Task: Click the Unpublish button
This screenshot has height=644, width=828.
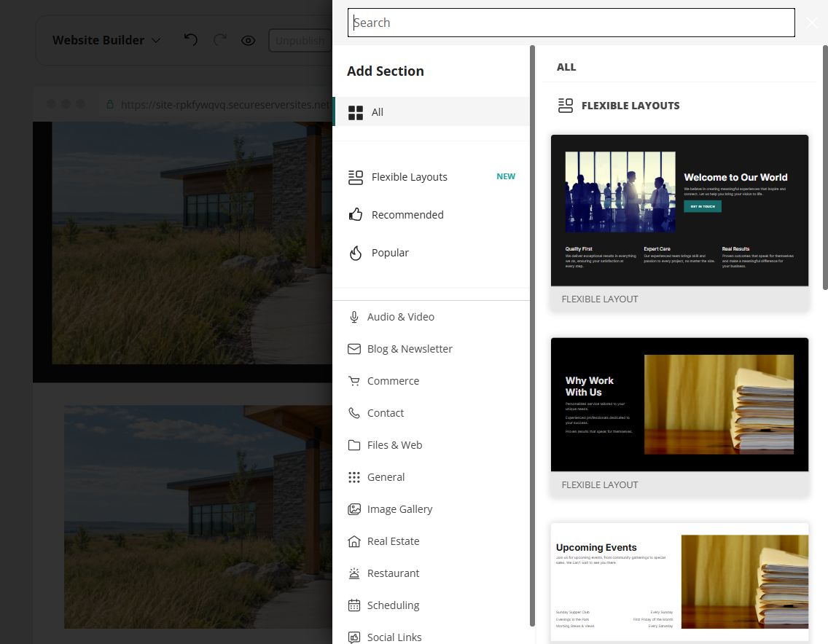Action: tap(300, 41)
